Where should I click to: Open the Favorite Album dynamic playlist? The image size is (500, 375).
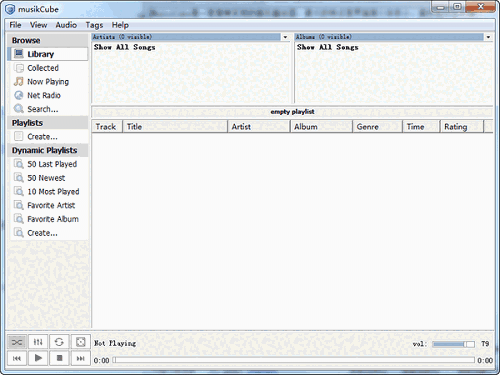click(53, 219)
